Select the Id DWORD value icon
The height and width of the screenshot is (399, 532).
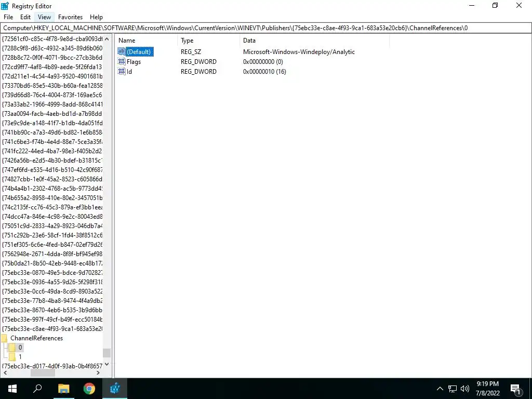pyautogui.click(x=122, y=71)
